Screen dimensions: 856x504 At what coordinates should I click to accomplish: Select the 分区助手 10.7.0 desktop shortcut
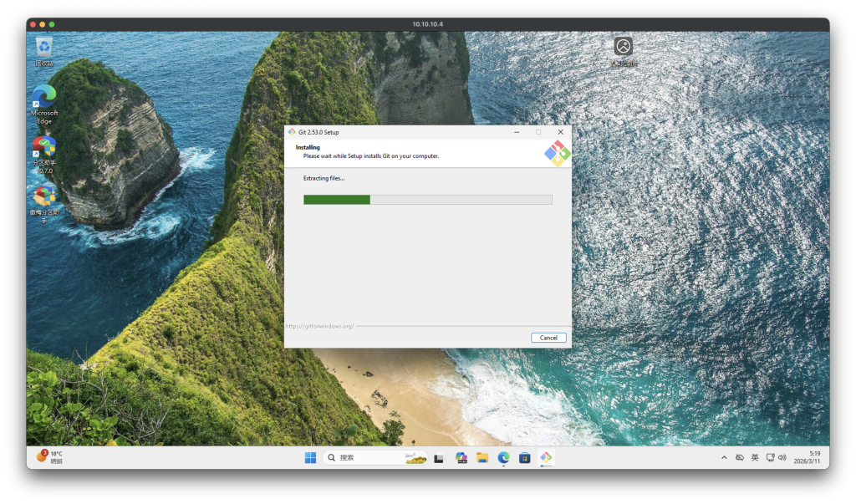[44, 148]
